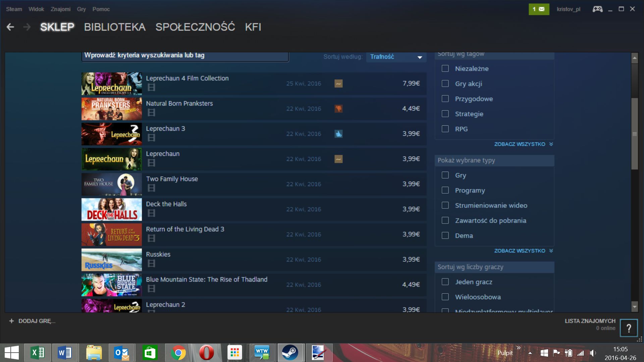Check the Strategie tag filter
Screen dimensions: 644x362
445,114
